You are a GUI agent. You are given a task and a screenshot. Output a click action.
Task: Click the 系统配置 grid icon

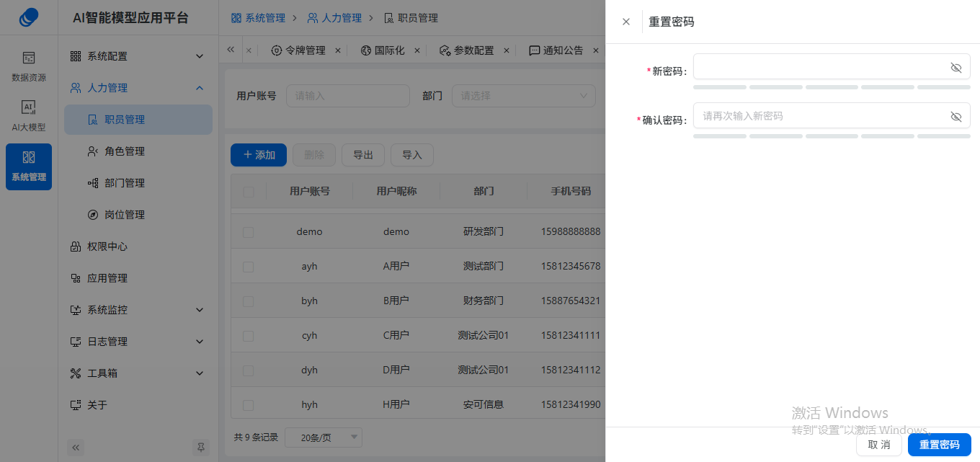point(76,56)
